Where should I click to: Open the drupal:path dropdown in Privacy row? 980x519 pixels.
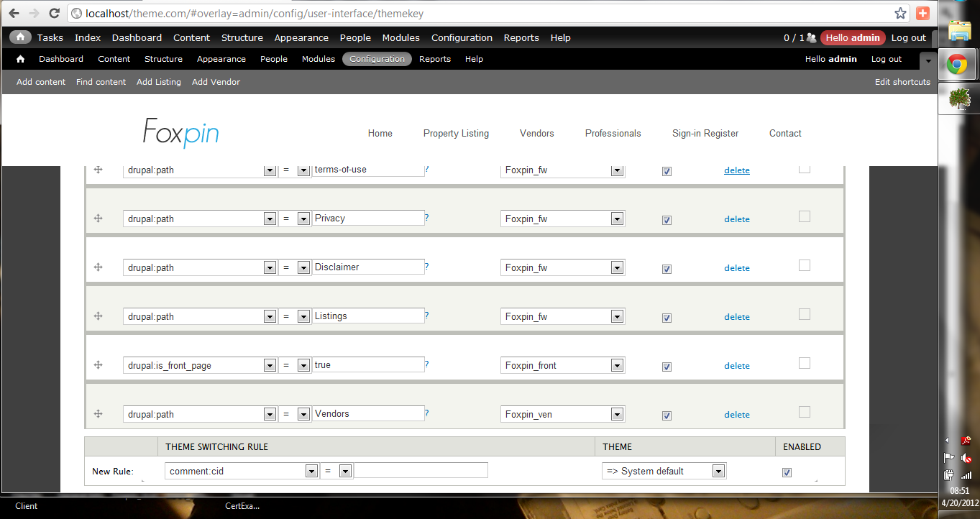click(x=200, y=219)
